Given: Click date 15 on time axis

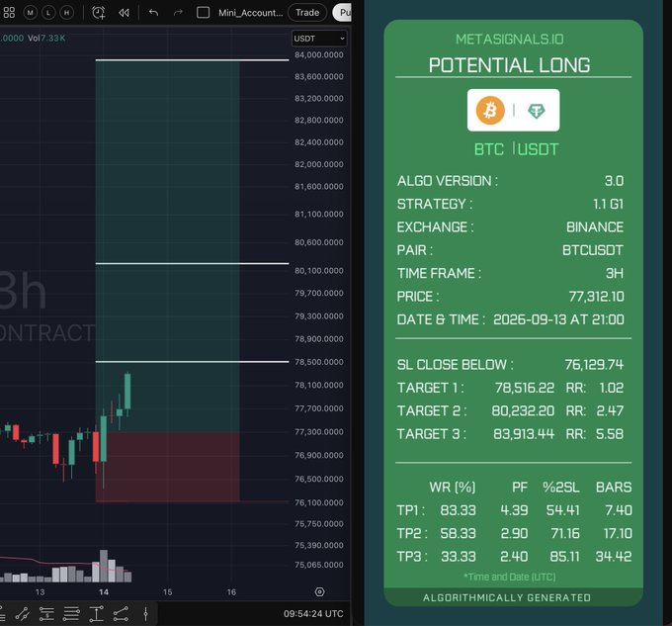Looking at the screenshot, I should tap(167, 592).
